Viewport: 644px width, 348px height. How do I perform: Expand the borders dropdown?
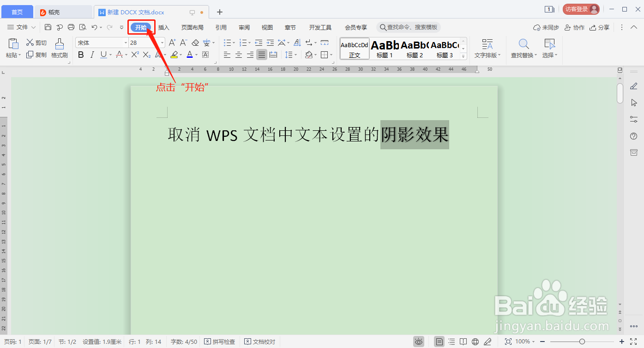pos(331,55)
